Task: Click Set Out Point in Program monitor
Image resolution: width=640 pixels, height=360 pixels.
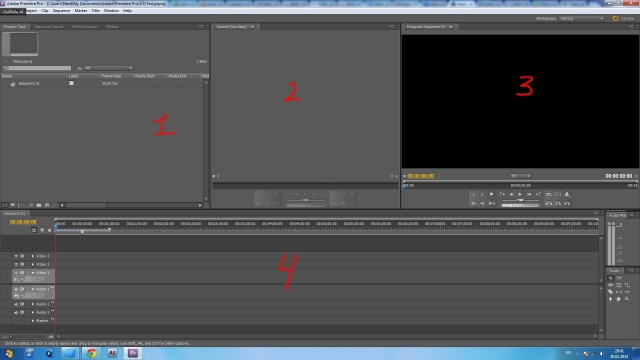Action: tap(482, 195)
